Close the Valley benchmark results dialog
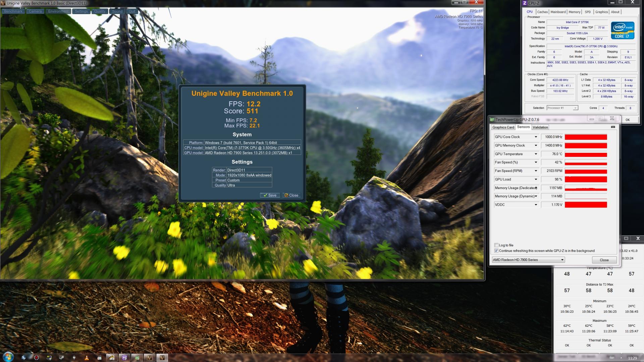 pyautogui.click(x=291, y=195)
